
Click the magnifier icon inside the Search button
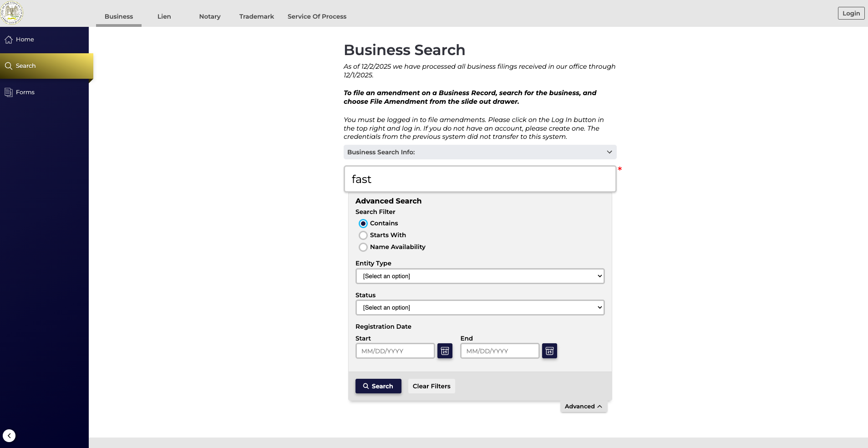tap(367, 386)
